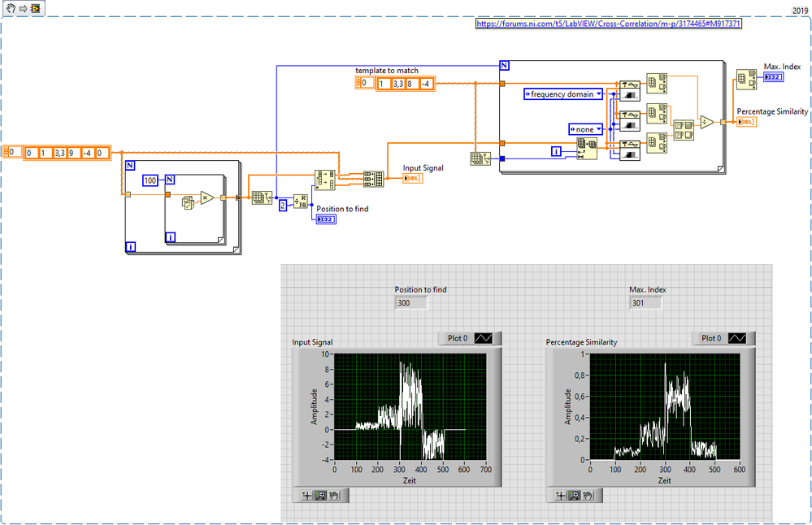Select pan hand tool under Input Signal graph
The image size is (812, 525).
coord(334,496)
